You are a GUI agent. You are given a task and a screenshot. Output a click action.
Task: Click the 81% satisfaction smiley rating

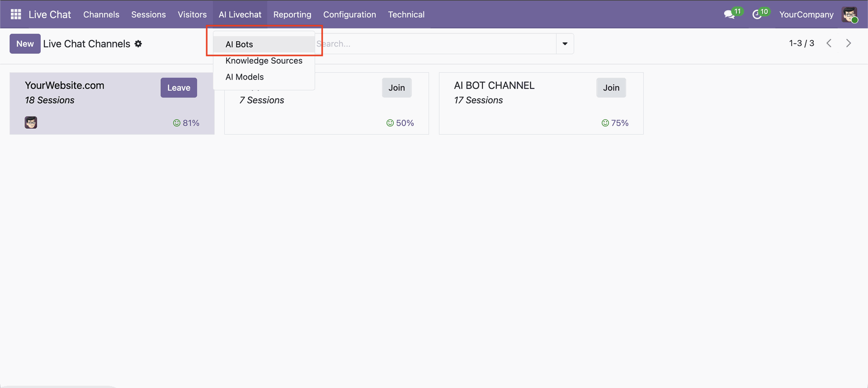click(x=186, y=123)
